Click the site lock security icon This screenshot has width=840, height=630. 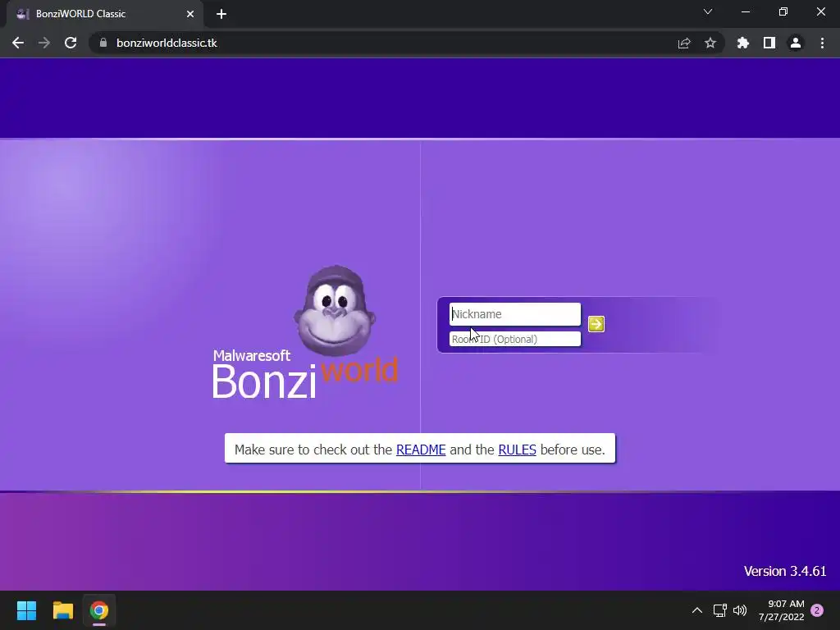tap(103, 43)
